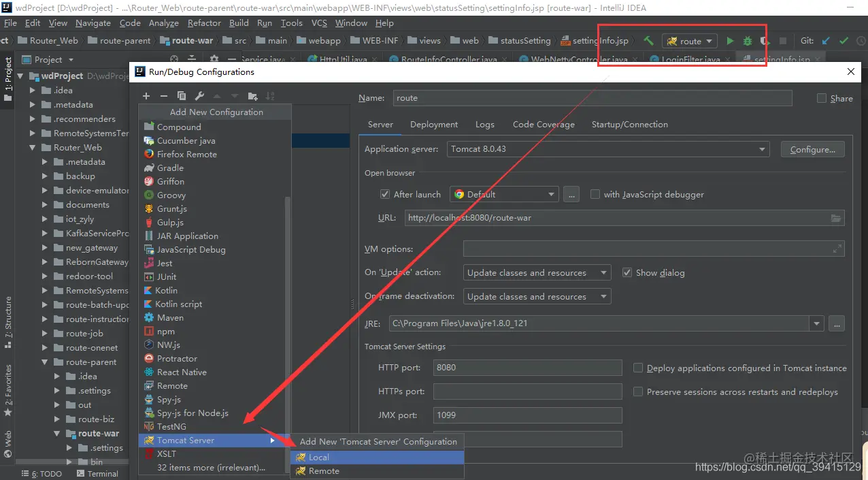Click the remove configuration minus icon
This screenshot has width=868, height=480.
pyautogui.click(x=163, y=96)
